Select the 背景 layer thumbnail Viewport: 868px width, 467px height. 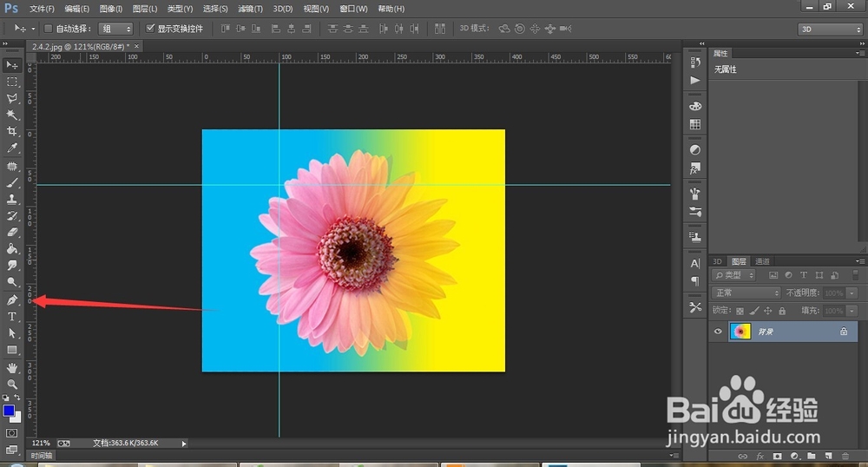740,332
